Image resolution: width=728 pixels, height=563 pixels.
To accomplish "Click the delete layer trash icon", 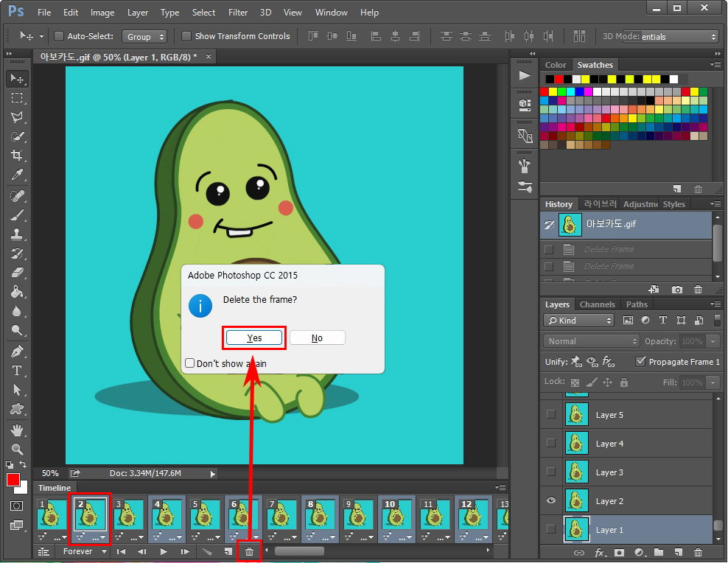I will click(698, 553).
